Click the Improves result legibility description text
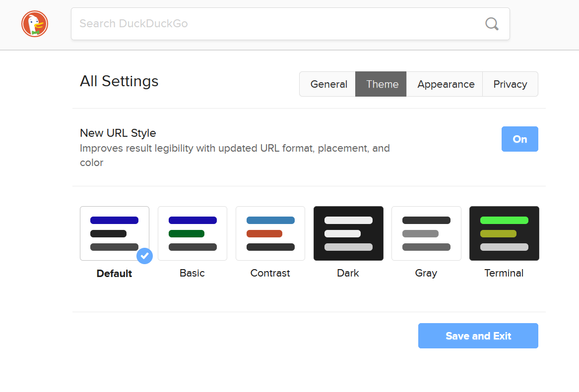Image resolution: width=579 pixels, height=392 pixels. pyautogui.click(x=235, y=155)
